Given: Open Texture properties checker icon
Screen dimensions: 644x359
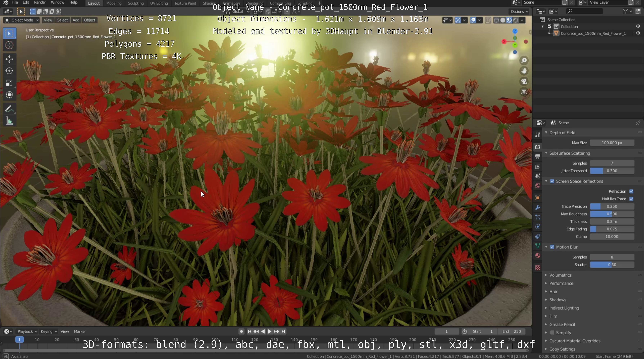Looking at the screenshot, I should tap(538, 268).
